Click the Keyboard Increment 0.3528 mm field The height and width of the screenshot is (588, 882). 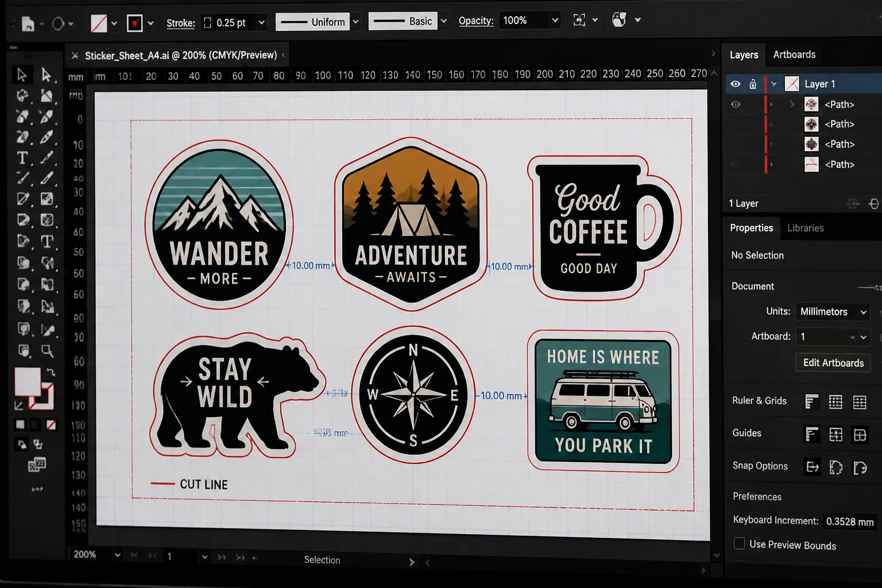pyautogui.click(x=850, y=521)
